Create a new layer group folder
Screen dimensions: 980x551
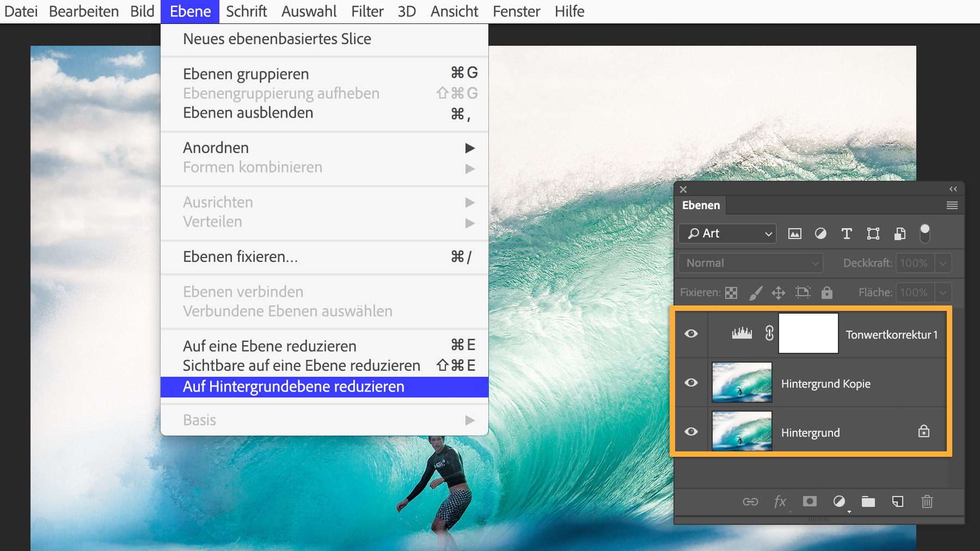tap(868, 501)
